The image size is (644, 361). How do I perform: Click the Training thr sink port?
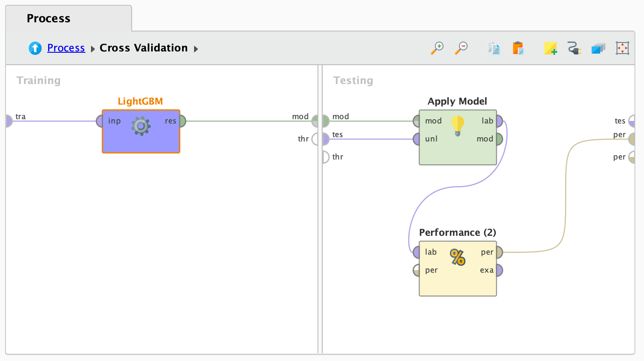pyautogui.click(x=315, y=139)
